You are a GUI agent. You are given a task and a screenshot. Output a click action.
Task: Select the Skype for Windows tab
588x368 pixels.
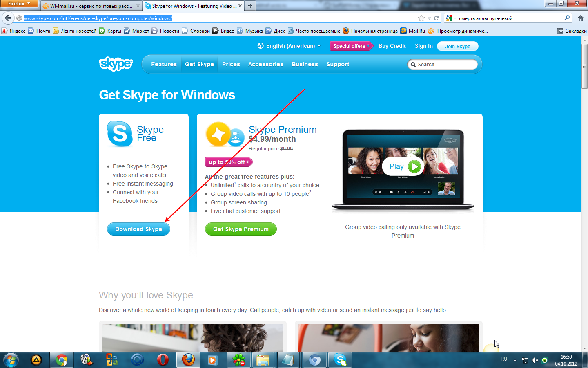[x=194, y=6]
